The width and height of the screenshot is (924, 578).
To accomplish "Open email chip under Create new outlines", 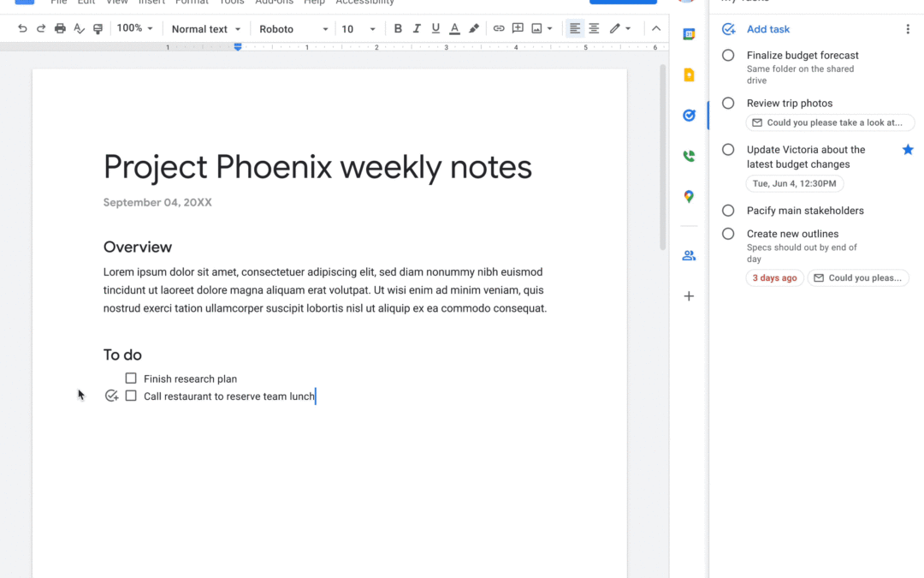I will coord(858,277).
